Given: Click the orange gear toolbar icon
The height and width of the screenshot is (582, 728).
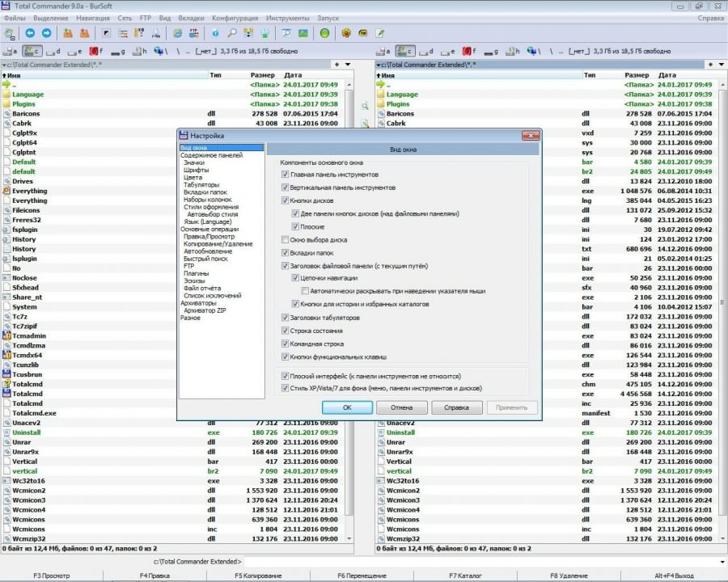Looking at the screenshot, I should (346, 33).
